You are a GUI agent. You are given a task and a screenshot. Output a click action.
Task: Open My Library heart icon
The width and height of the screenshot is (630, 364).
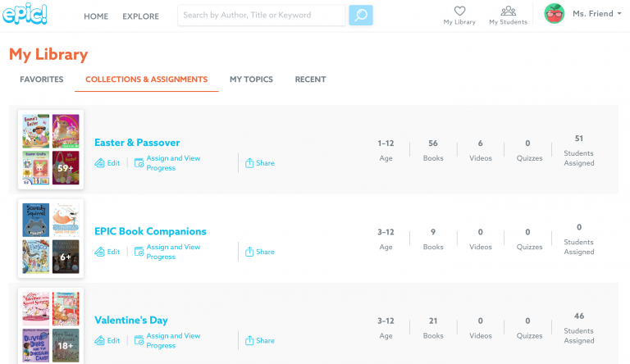(x=459, y=11)
